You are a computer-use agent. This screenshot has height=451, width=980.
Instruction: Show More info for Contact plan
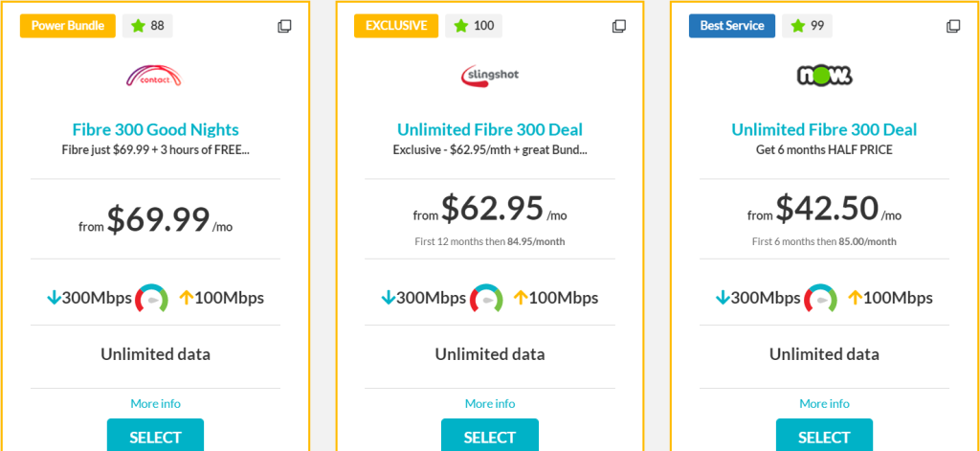[155, 403]
